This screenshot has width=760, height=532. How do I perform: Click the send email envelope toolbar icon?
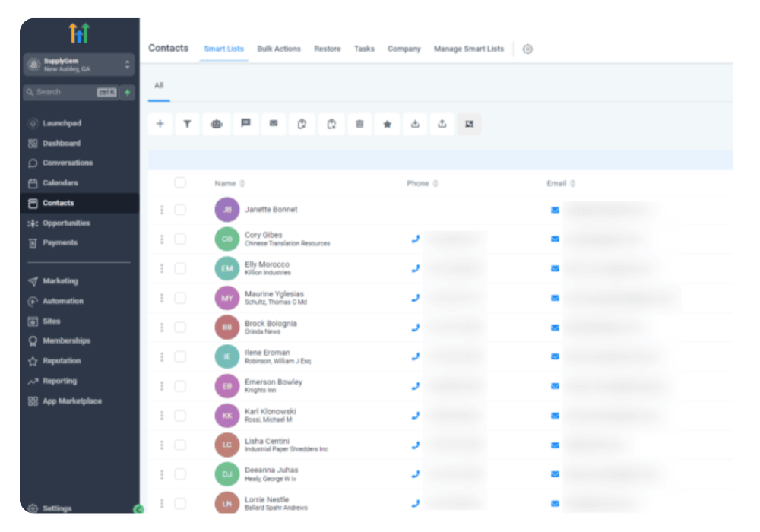[274, 124]
